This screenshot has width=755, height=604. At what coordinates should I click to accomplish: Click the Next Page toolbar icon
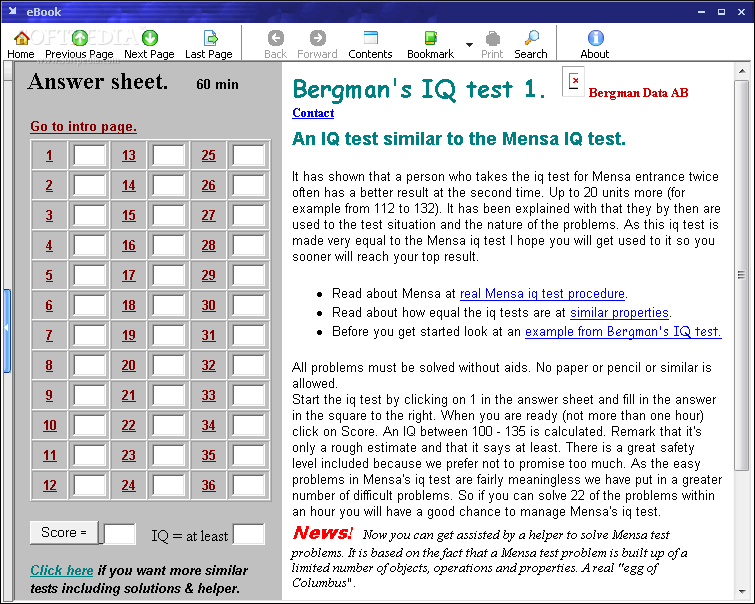(x=150, y=38)
